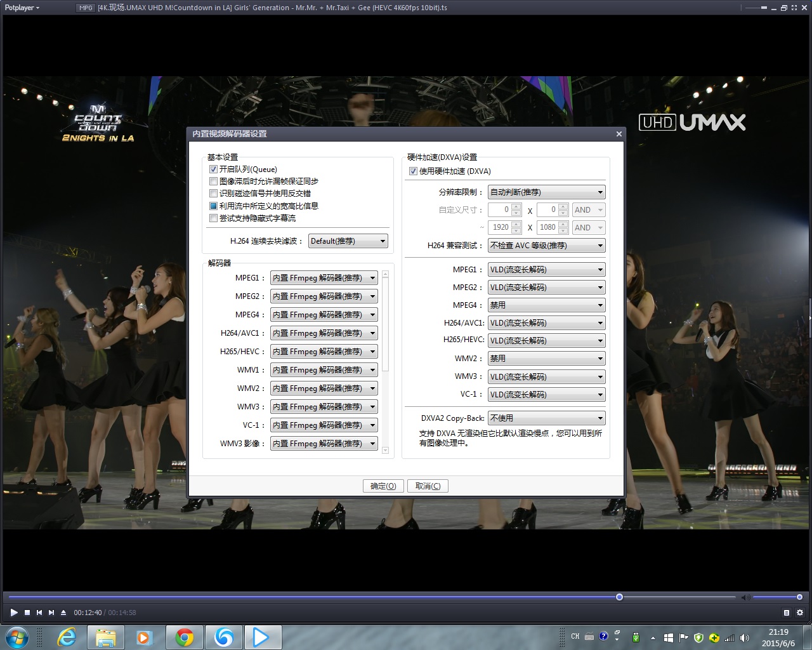This screenshot has width=812, height=650.
Task: Open the DXVA VC-1 mode dropdown
Action: pyautogui.click(x=547, y=395)
